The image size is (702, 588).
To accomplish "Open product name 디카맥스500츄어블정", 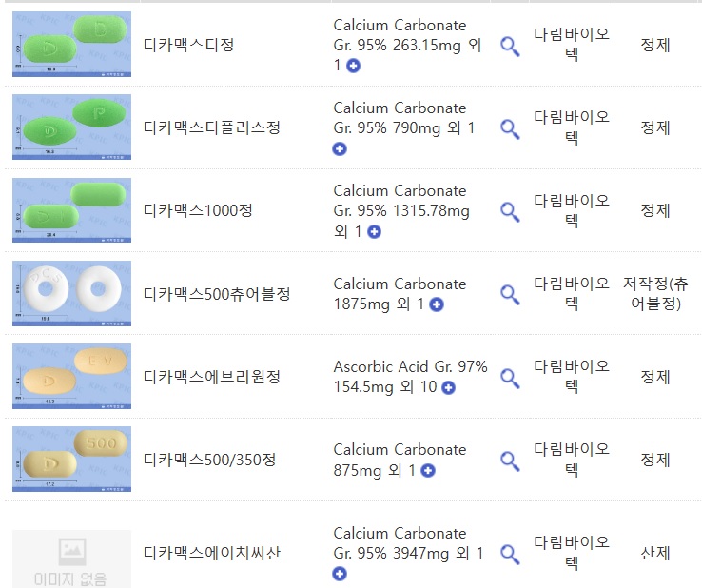I will coord(217,294).
